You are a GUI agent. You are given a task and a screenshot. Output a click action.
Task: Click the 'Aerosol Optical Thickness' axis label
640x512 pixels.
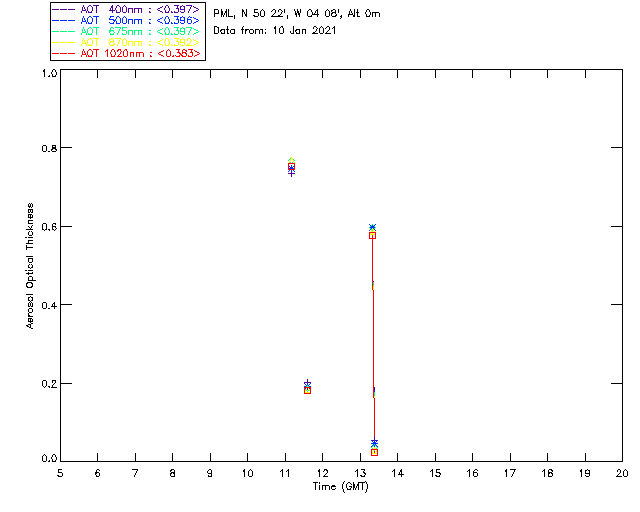coord(30,266)
